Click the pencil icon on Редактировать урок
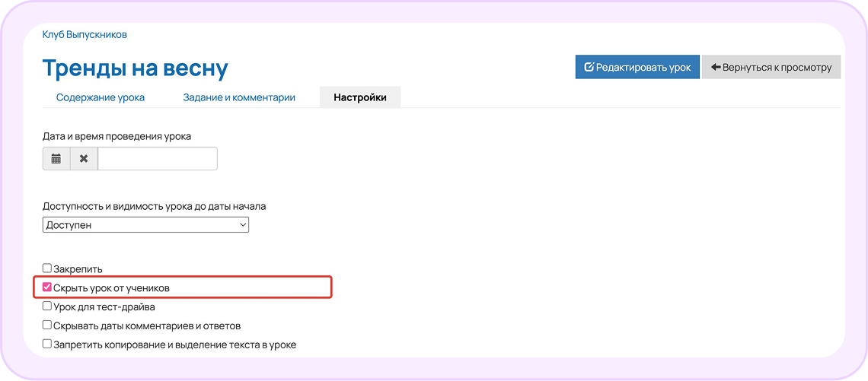 (589, 68)
